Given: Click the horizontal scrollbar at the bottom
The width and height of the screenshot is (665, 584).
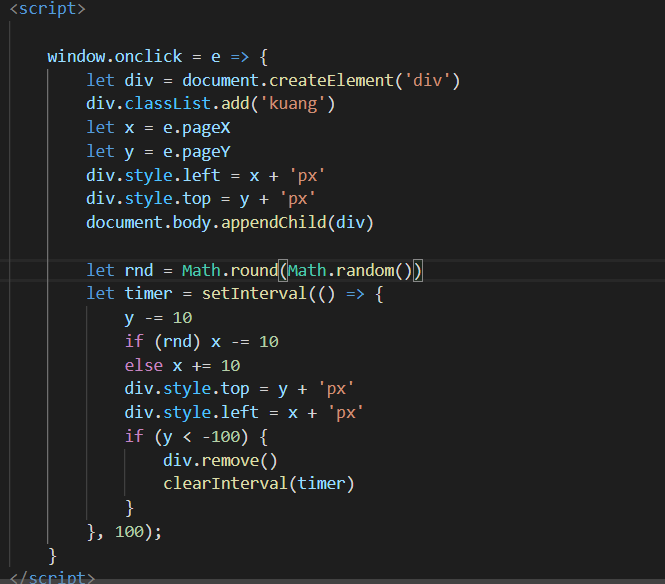Looking at the screenshot, I should [332, 581].
